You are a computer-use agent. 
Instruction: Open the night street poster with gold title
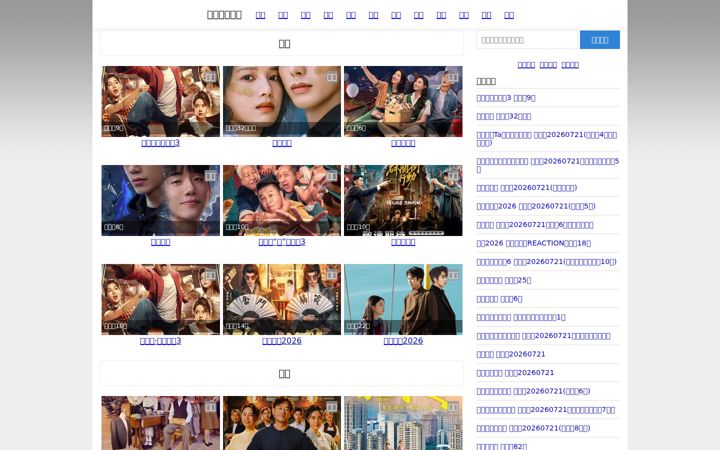(403, 201)
